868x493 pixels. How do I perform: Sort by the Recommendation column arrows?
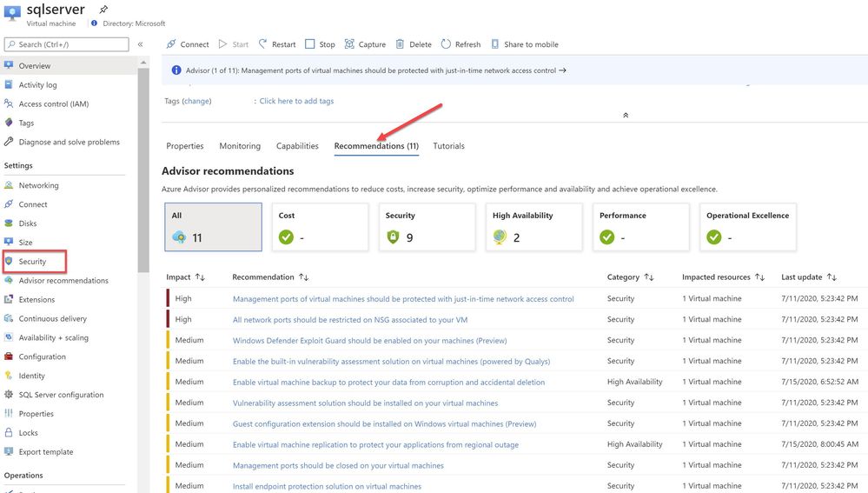point(303,277)
